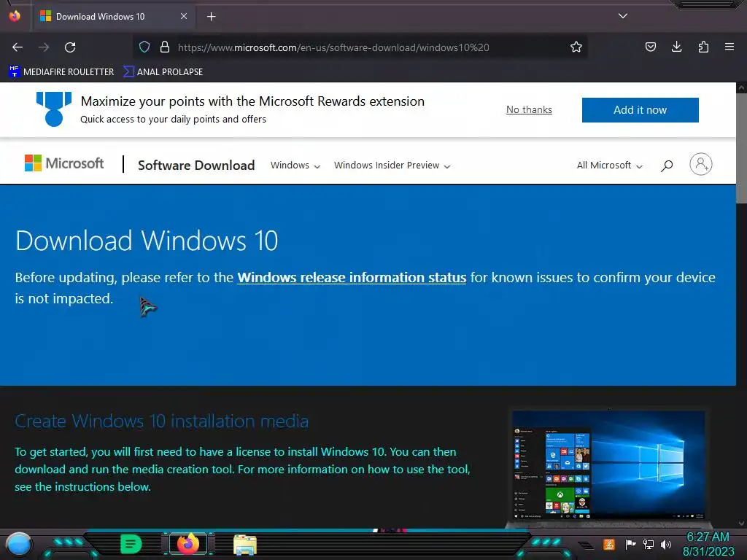This screenshot has height=560, width=747.
Task: Close the Download Windows 10 tab
Action: coord(183,16)
